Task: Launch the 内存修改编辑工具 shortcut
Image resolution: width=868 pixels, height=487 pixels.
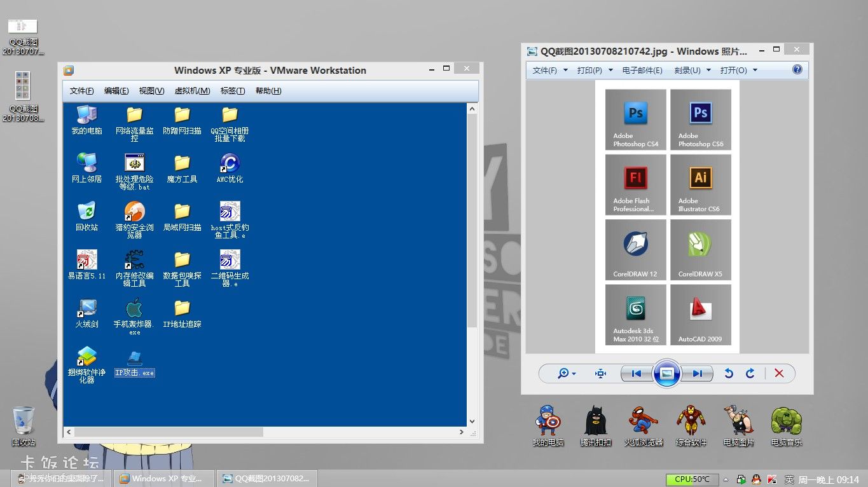Action: tap(134, 269)
